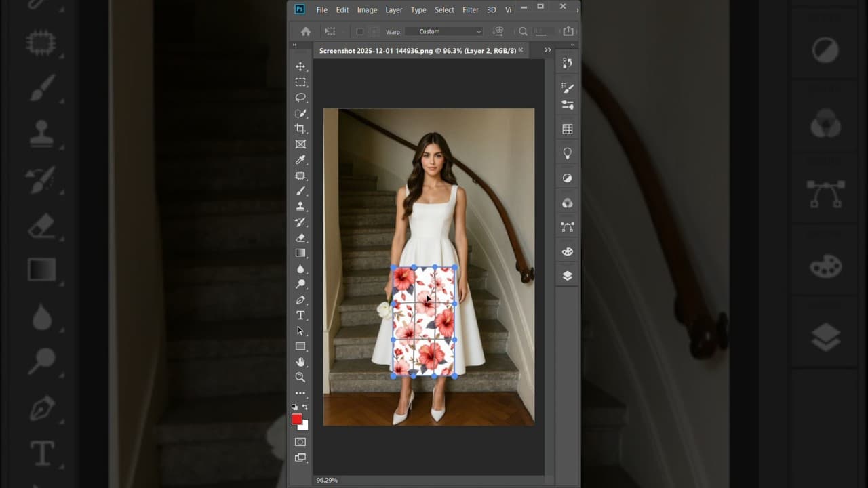
Task: Open the Select menu
Action: pyautogui.click(x=444, y=10)
